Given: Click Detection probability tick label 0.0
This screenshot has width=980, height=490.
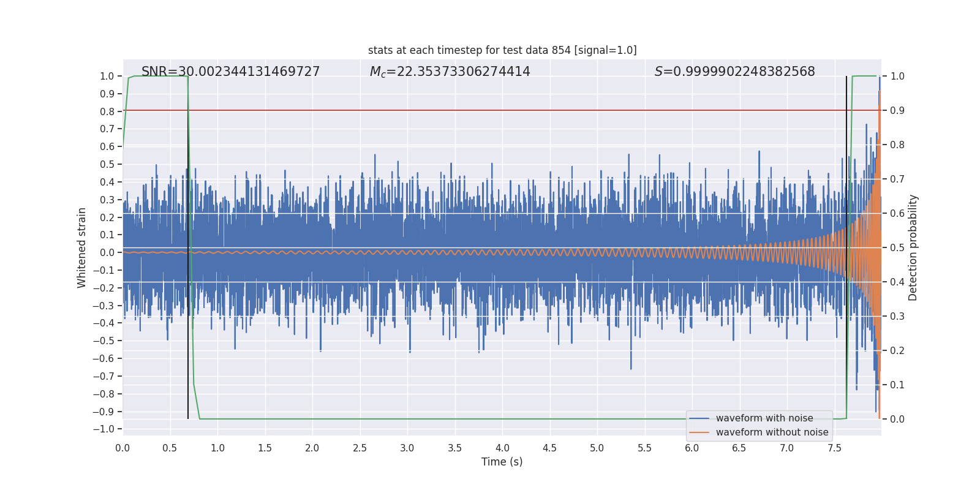Looking at the screenshot, I should [897, 420].
